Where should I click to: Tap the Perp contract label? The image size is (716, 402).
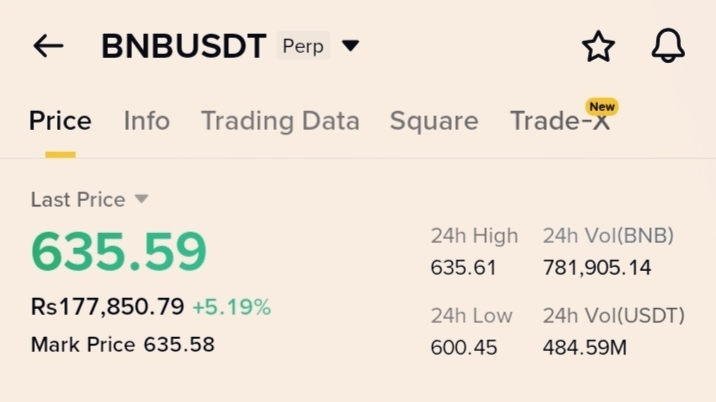(303, 46)
